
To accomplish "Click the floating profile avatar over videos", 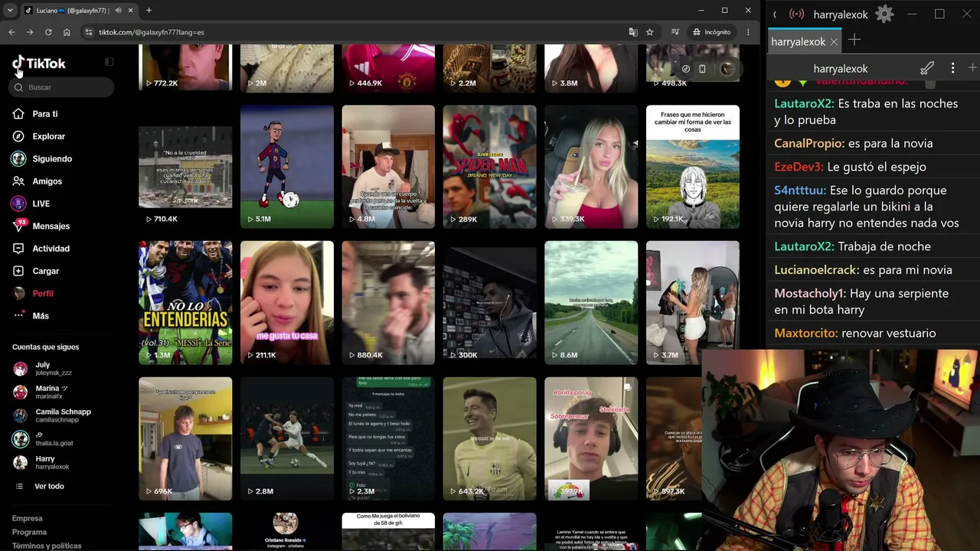I will point(727,69).
